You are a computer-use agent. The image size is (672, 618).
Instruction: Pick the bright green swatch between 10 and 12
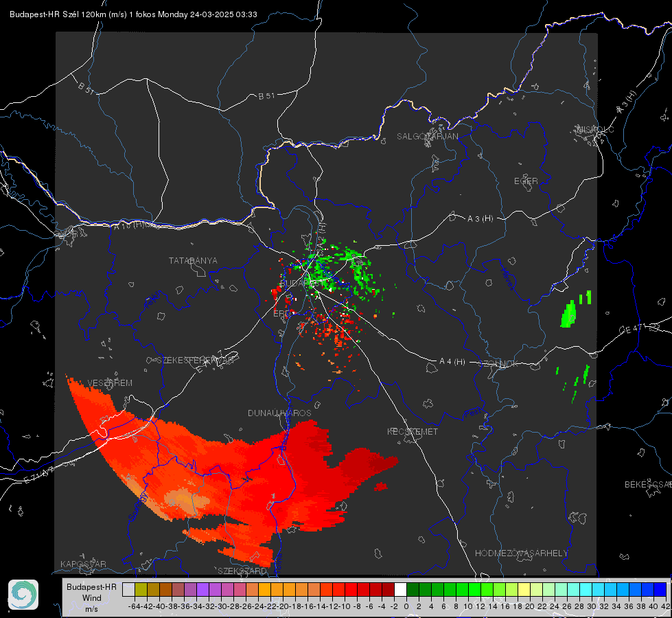474,590
